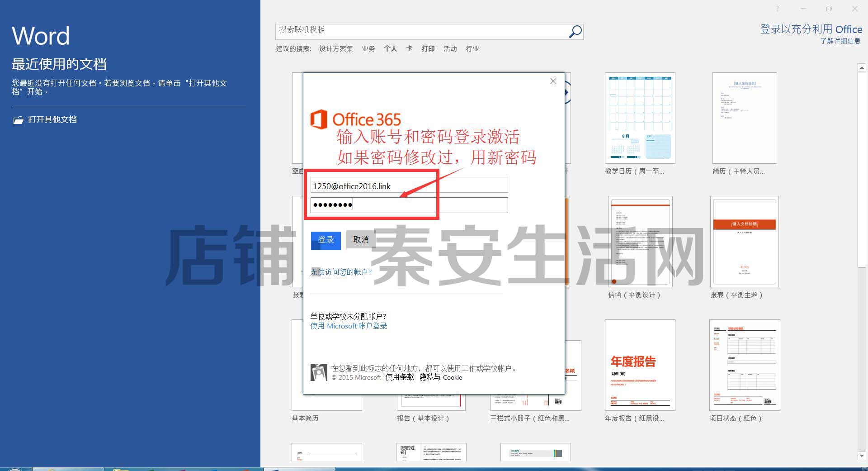The width and height of the screenshot is (868, 471).
Task: Open the 使用条款 link
Action: (400, 377)
